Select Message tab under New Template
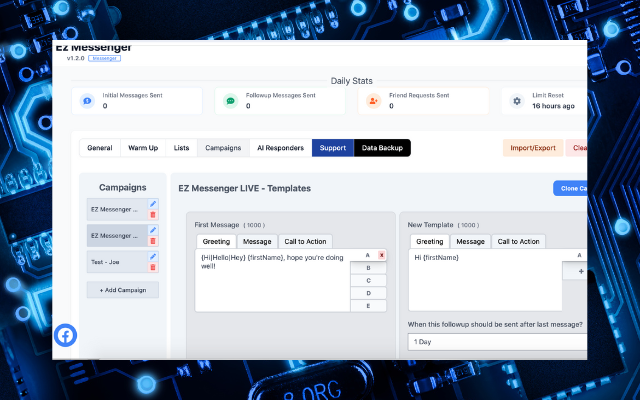The height and width of the screenshot is (400, 640). (470, 242)
